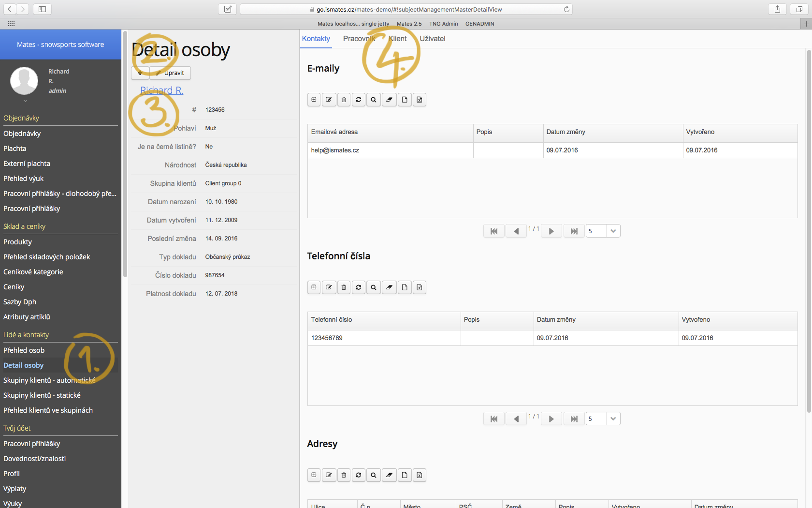Image resolution: width=812 pixels, height=508 pixels.
Task: Clear filter with E-maily eraser icon
Action: 389,100
